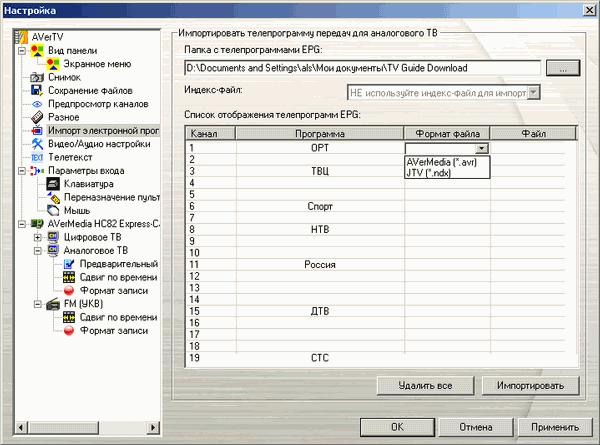Choose AVerMedia (*.avr) from dropdown list
Screen dimensions: 600x445
(447, 160)
